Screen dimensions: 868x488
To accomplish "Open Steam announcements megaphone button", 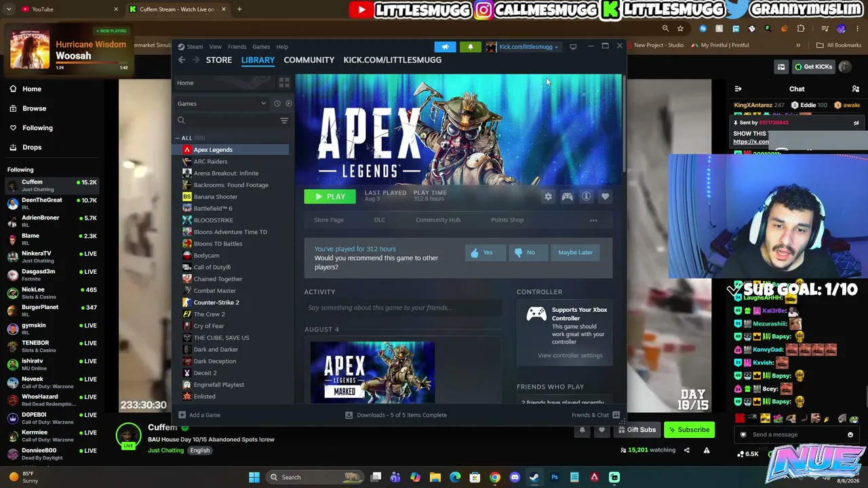I will 445,47.
